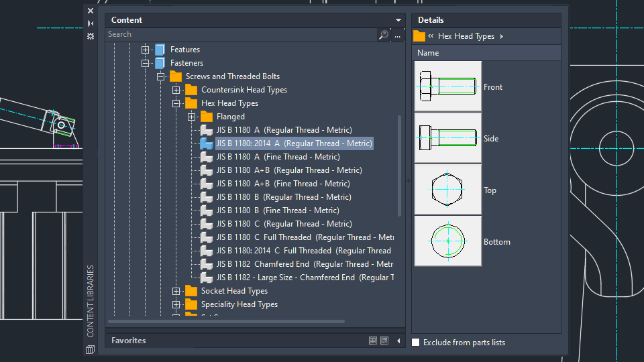The width and height of the screenshot is (644, 362).
Task: Click the Features library icon
Action: click(160, 50)
